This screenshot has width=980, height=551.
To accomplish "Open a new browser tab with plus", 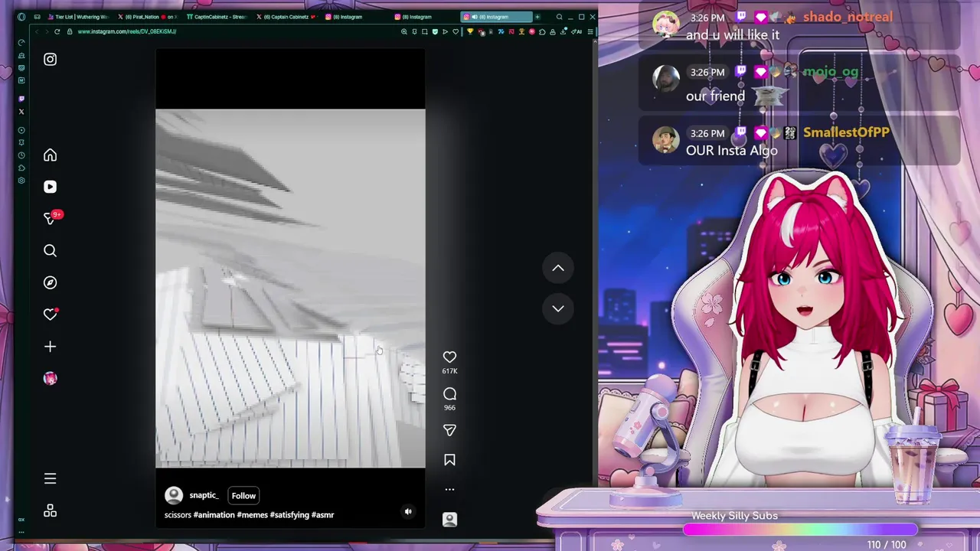I will [537, 17].
